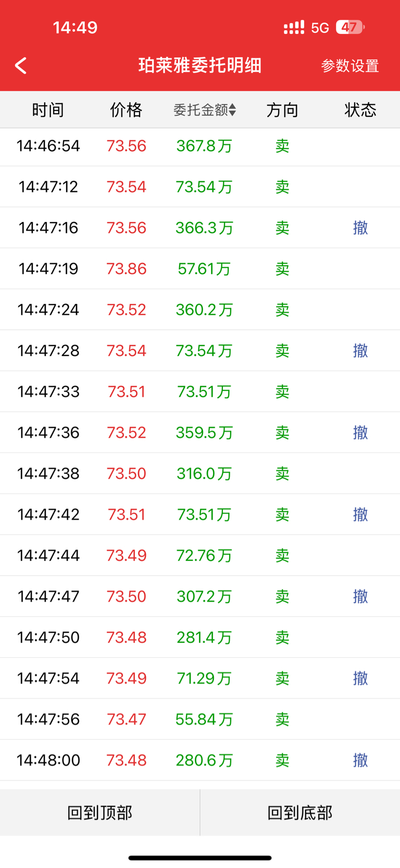
Task: Tap the battery indicator in status bar
Action: 349,27
